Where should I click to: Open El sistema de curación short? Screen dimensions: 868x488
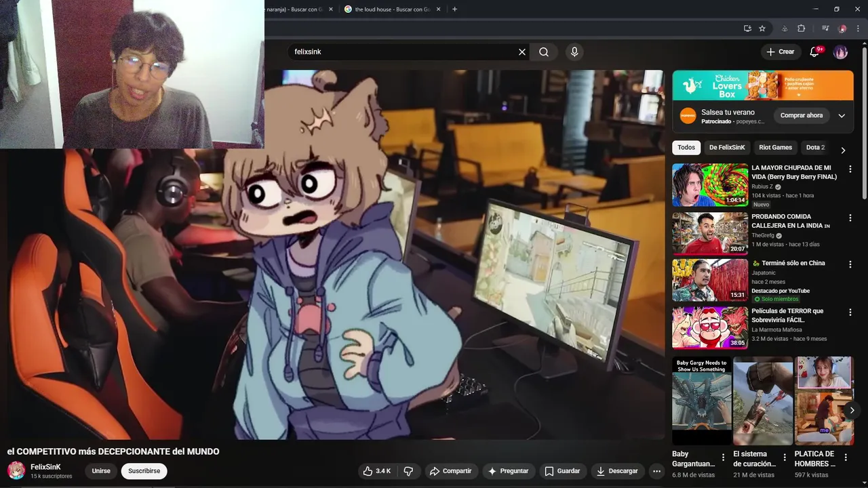click(x=763, y=401)
